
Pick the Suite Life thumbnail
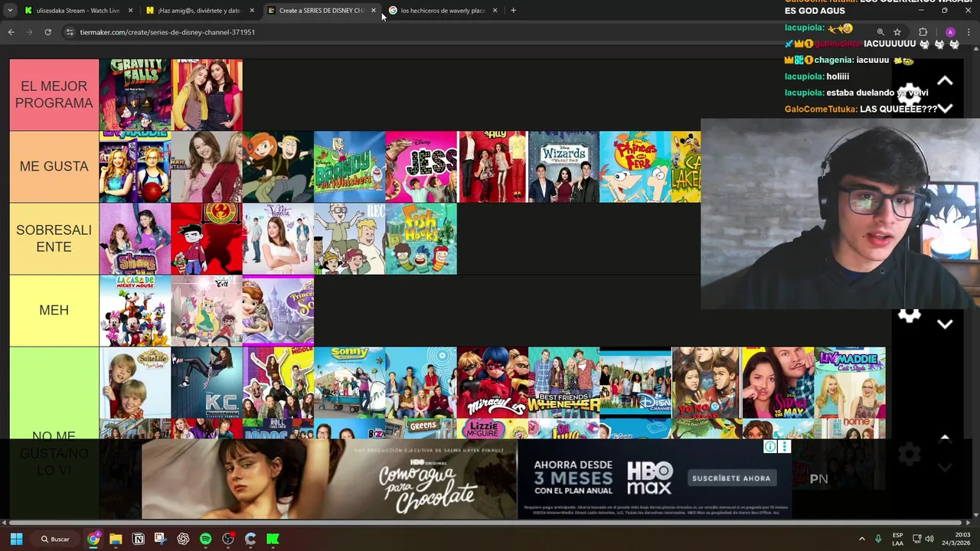tap(135, 383)
